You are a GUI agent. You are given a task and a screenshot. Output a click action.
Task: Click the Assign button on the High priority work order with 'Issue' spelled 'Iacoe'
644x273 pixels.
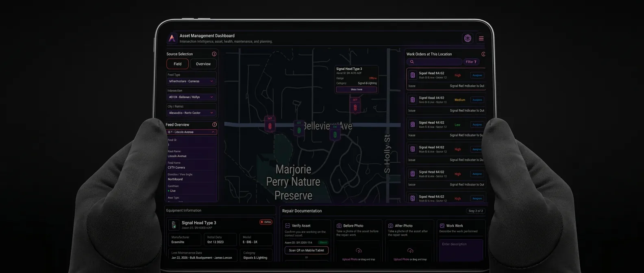coord(477,174)
